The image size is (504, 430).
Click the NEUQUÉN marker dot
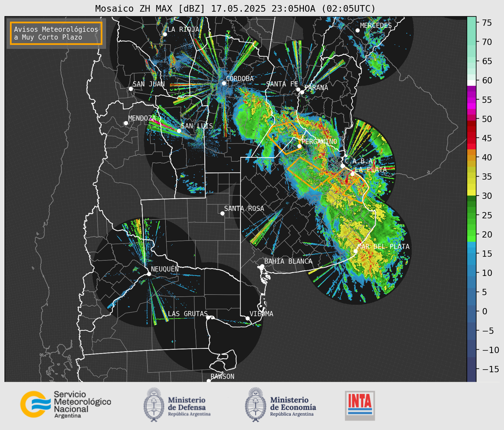149,274
